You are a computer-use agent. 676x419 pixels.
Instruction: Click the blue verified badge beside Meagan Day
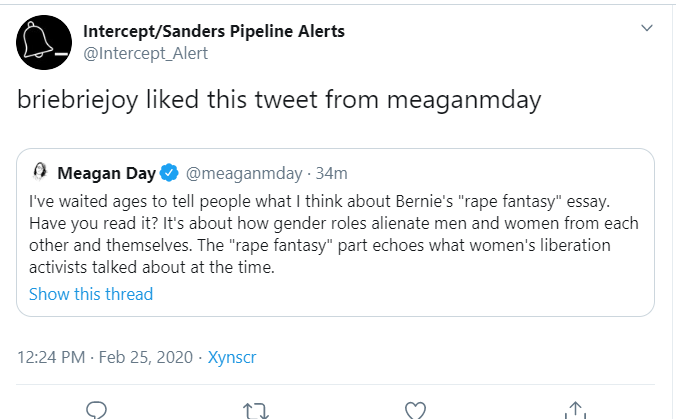coord(168,174)
